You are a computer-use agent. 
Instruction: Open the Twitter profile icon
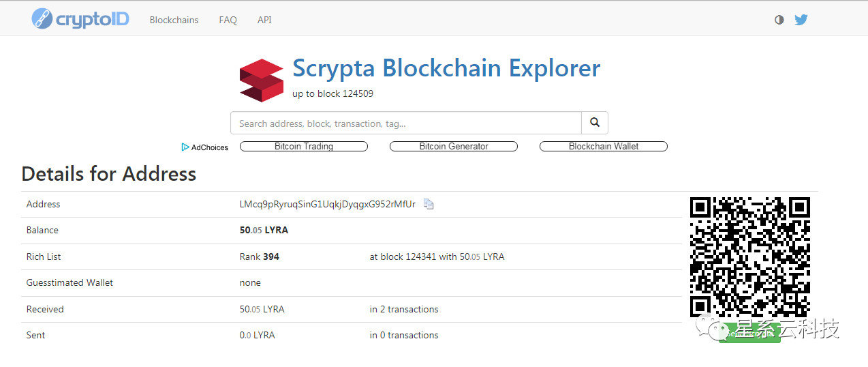[801, 20]
